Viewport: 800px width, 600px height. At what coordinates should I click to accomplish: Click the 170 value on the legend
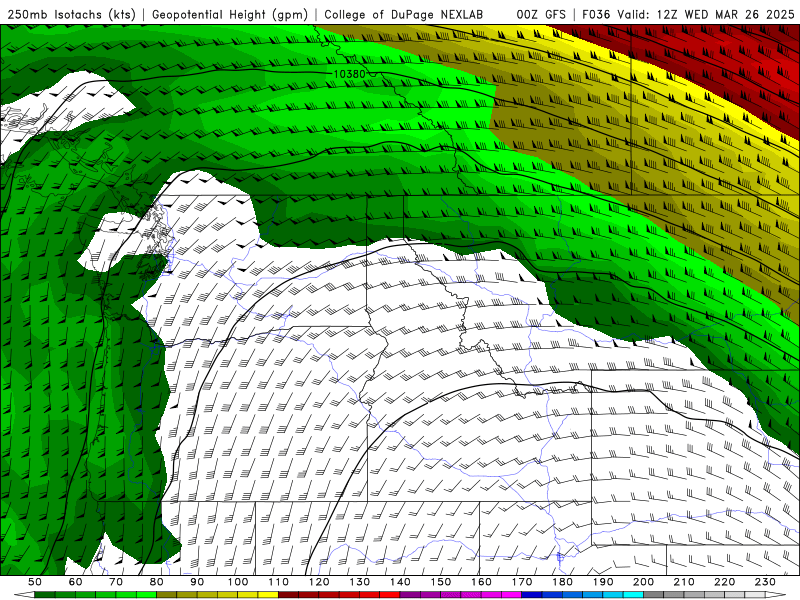coord(522,582)
